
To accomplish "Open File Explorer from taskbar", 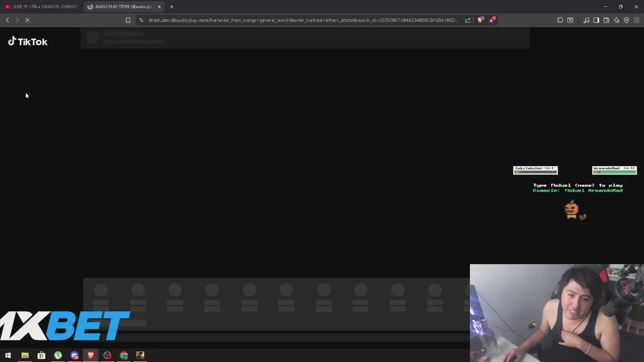I will (25, 355).
